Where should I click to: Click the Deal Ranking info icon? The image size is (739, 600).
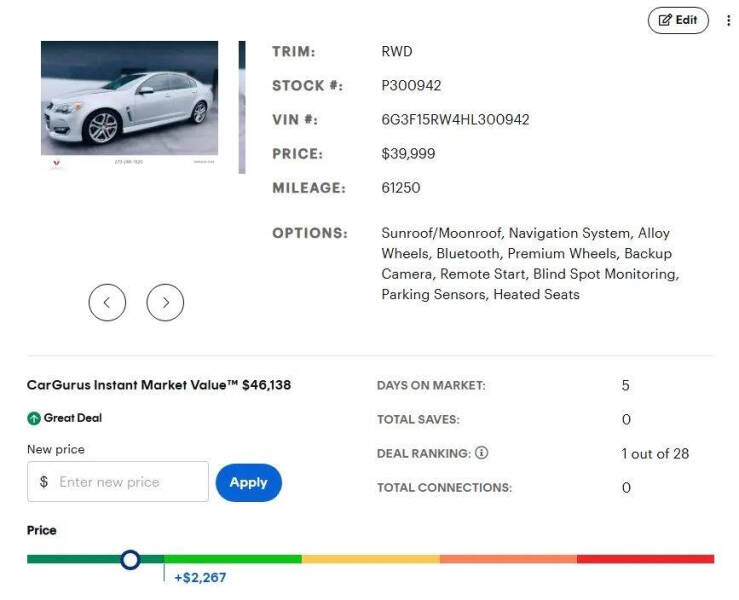pyautogui.click(x=481, y=453)
